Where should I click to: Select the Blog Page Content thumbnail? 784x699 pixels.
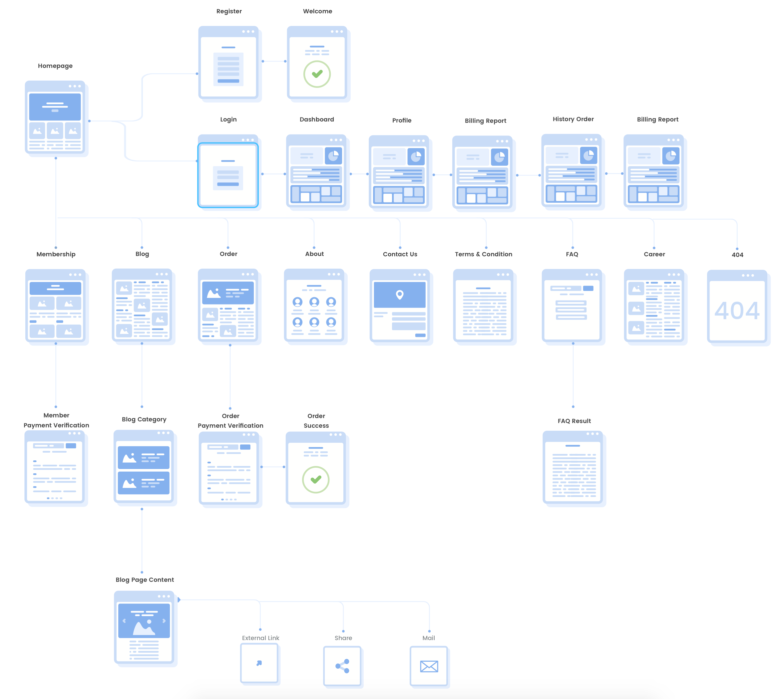[144, 627]
